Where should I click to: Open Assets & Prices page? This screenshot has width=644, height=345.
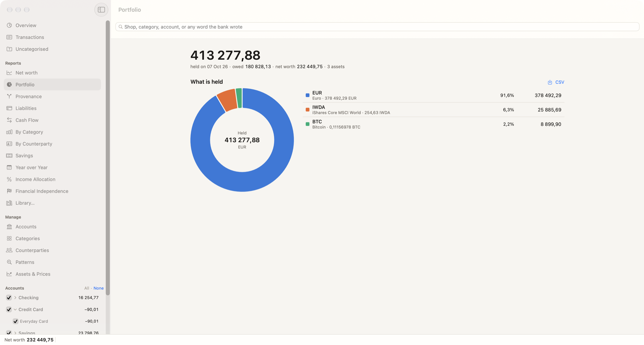click(x=52, y=274)
